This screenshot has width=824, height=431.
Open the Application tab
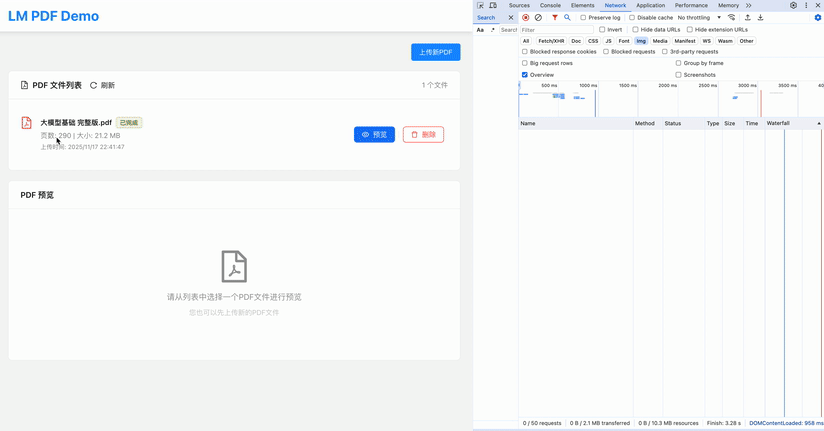click(x=651, y=5)
